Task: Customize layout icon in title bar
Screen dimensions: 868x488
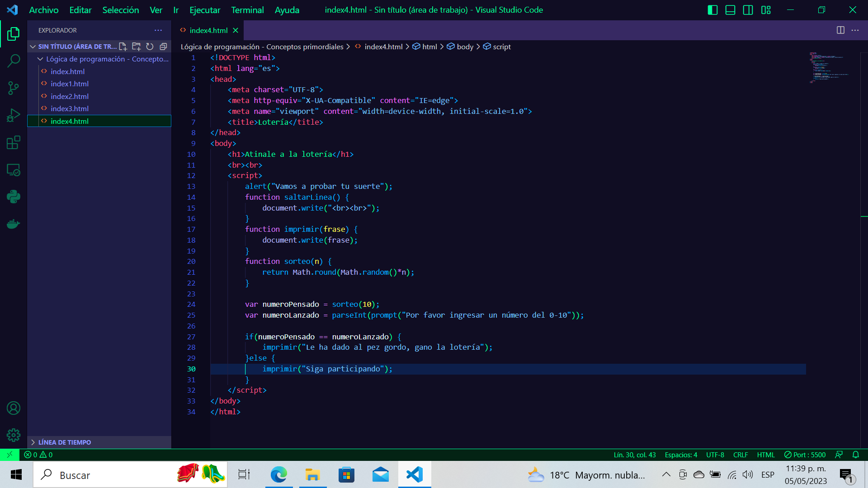Action: [x=766, y=10]
